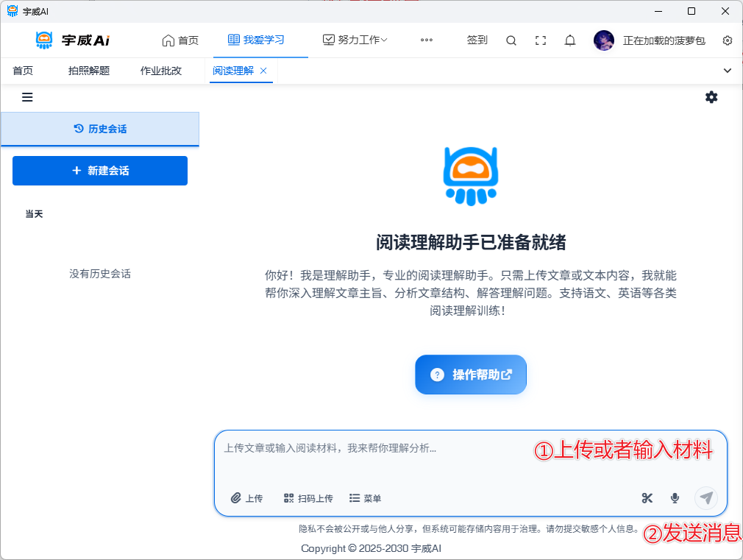Screen dimensions: 743x560
Task: Toggle the hamburger sidebar menu
Action: [x=27, y=97]
